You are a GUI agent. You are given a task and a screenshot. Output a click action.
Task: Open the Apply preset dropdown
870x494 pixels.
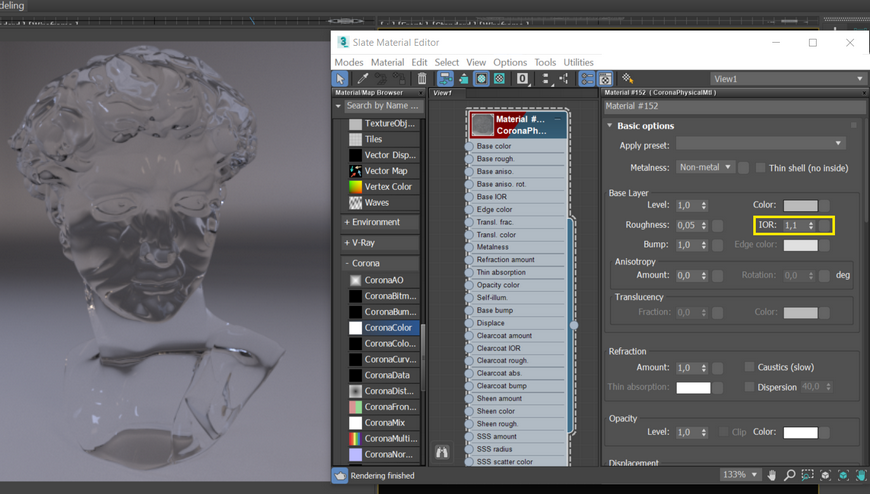[760, 145]
